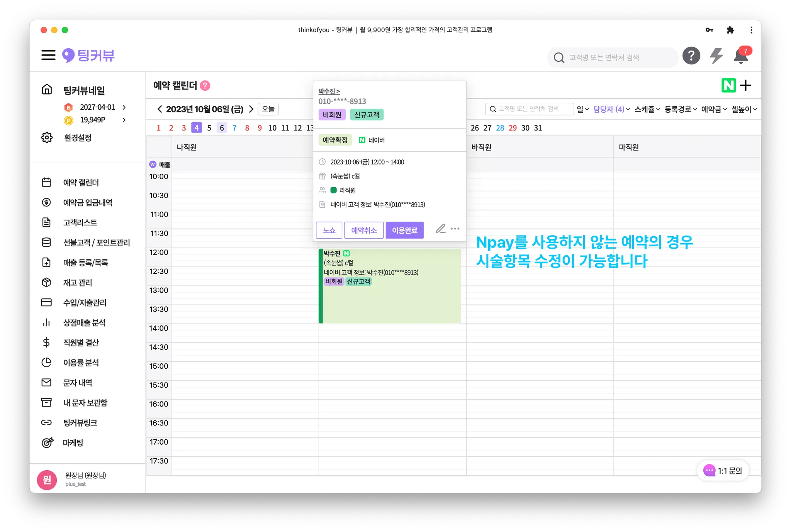
Task: Open the hamburger menu icon
Action: click(48, 55)
